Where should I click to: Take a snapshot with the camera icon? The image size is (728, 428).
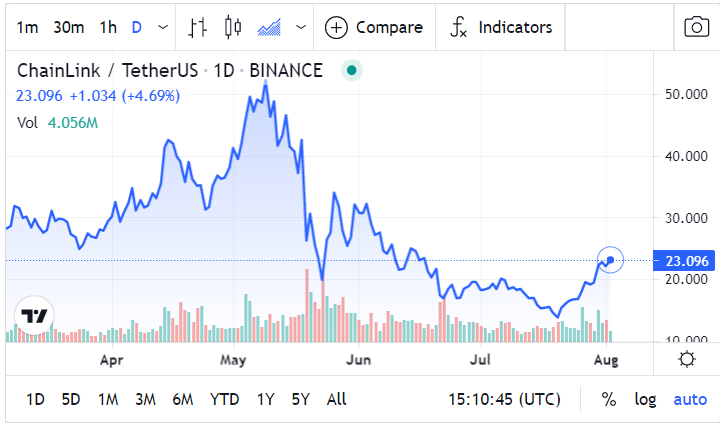(x=696, y=27)
